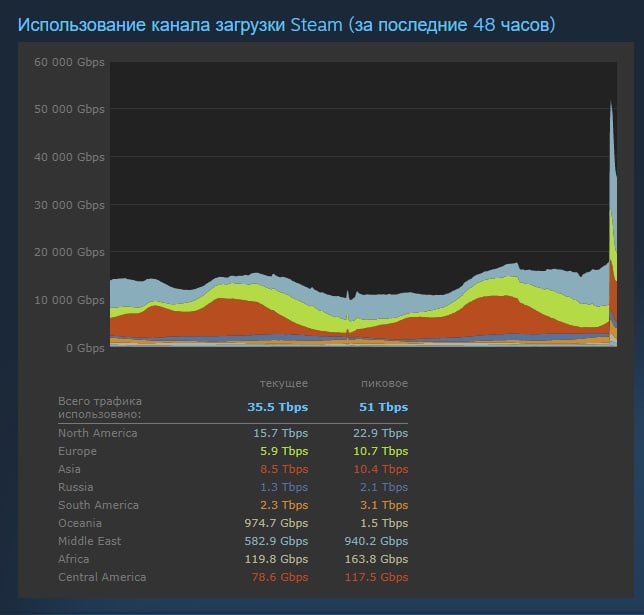Click Africa peak 163.8 Gbps

376,560
